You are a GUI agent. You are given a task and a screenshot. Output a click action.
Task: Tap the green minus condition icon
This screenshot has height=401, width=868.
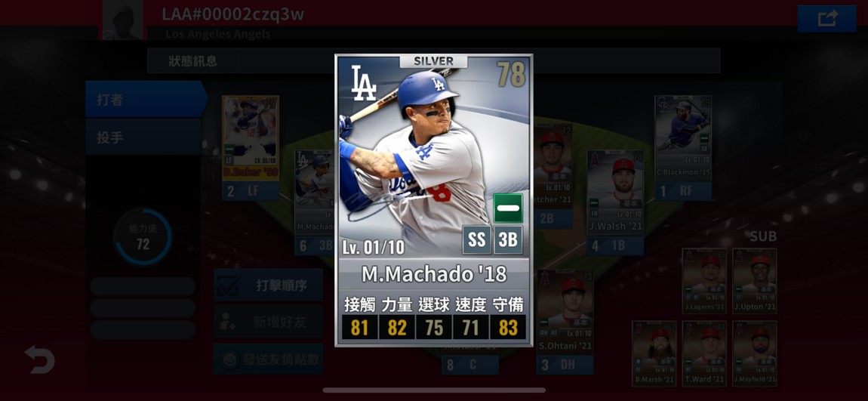point(508,208)
